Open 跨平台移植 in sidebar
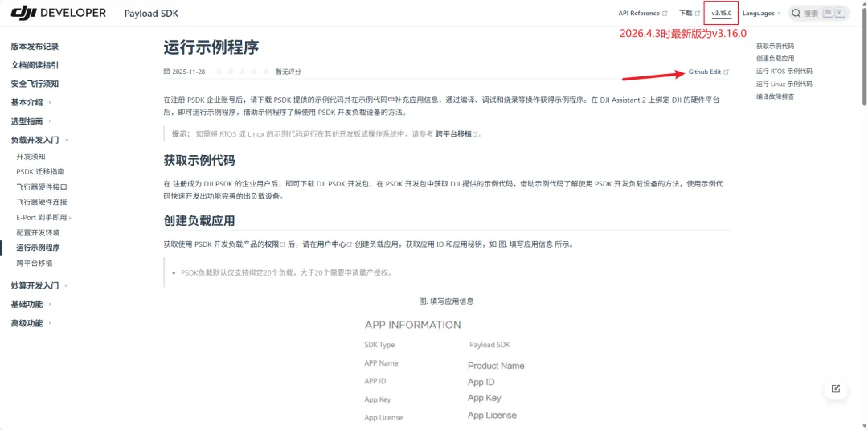This screenshot has width=868, height=430. pos(35,263)
